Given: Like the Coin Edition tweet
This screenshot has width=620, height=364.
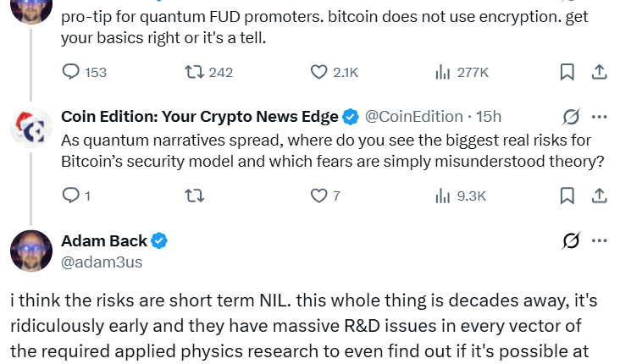Looking at the screenshot, I should tap(318, 196).
